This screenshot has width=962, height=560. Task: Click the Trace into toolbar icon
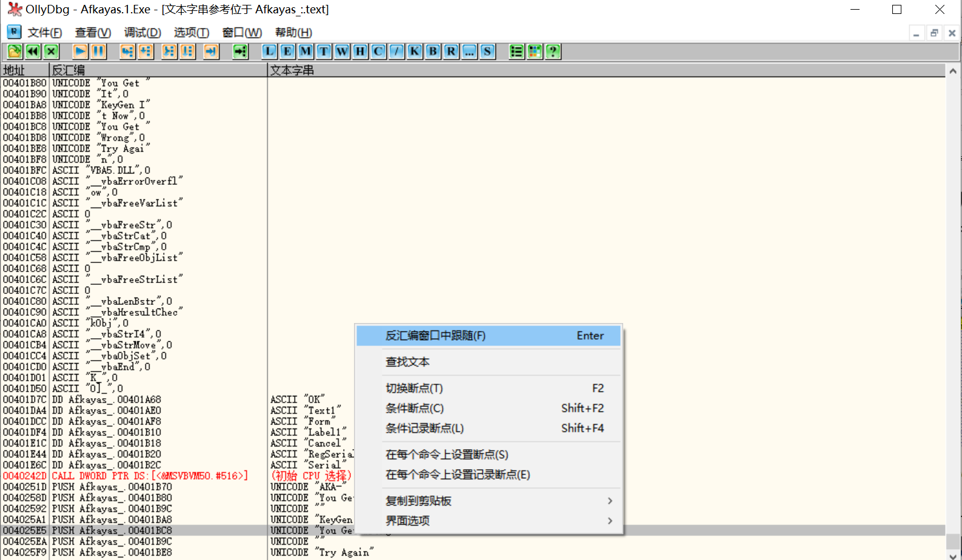[169, 52]
